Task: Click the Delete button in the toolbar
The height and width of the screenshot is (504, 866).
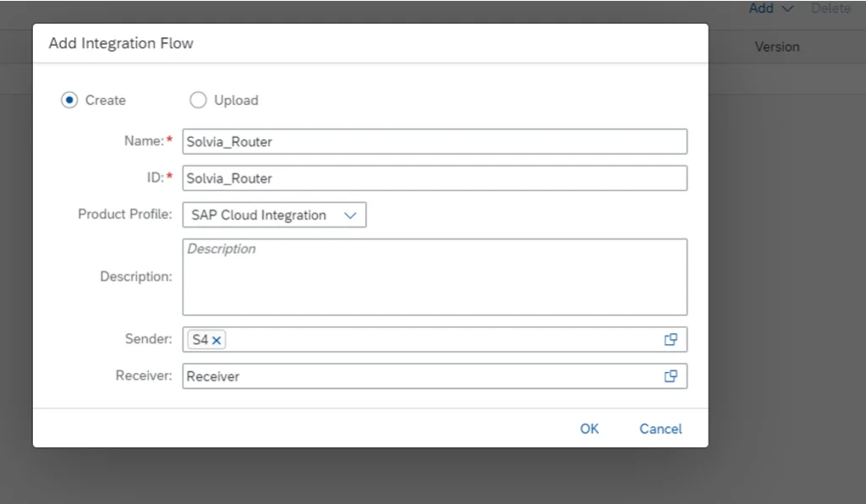Action: (x=830, y=8)
